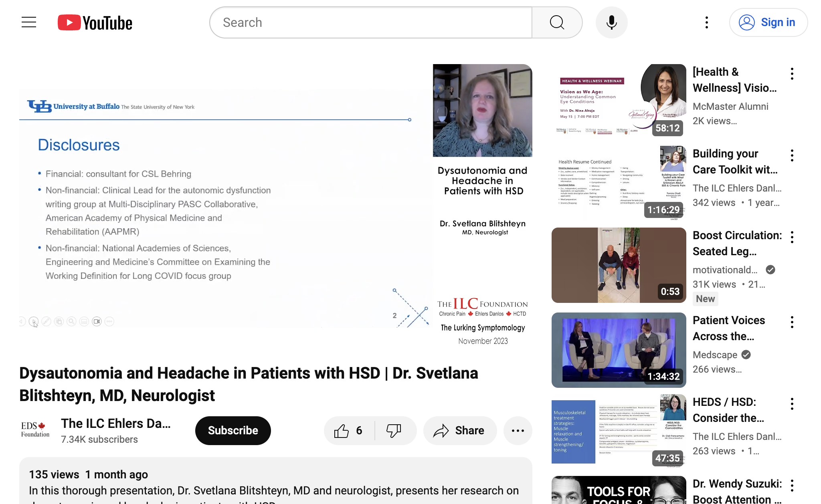Play the Musculoskeletal treatment 47:35 thumbnail
The image size is (821, 504).
click(x=619, y=431)
